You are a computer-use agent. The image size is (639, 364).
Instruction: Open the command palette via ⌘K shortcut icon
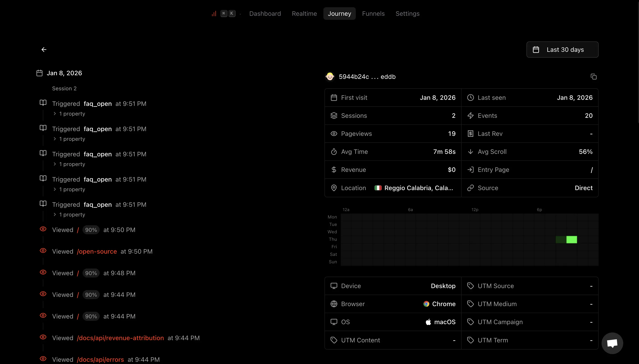228,13
